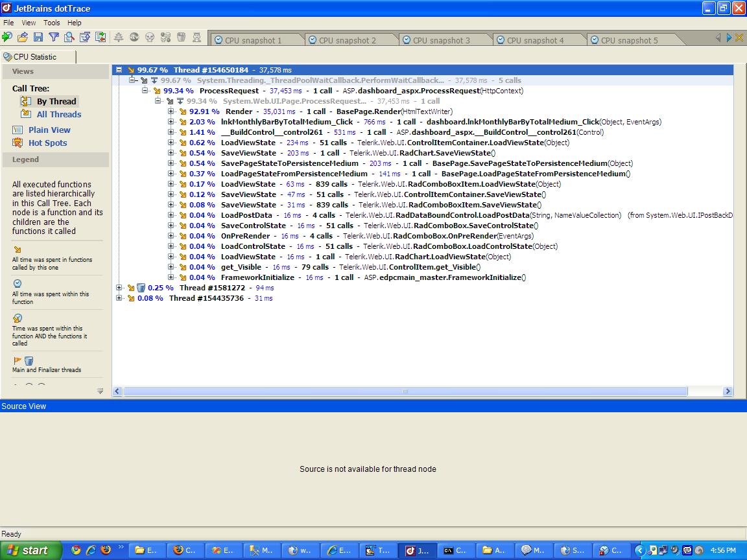The height and width of the screenshot is (560, 747).
Task: Collapse the ProcessRequest 99.34% node
Action: pos(145,91)
